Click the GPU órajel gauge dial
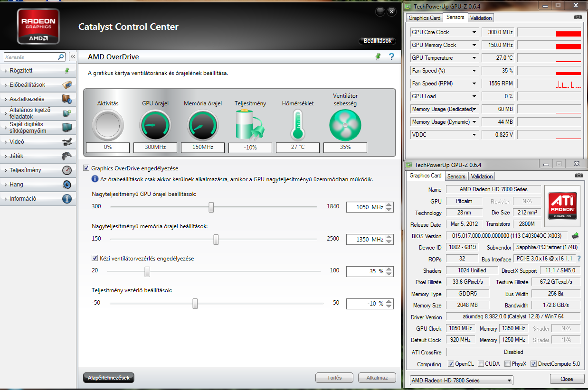The width and height of the screenshot is (588, 390). pyautogui.click(x=155, y=125)
